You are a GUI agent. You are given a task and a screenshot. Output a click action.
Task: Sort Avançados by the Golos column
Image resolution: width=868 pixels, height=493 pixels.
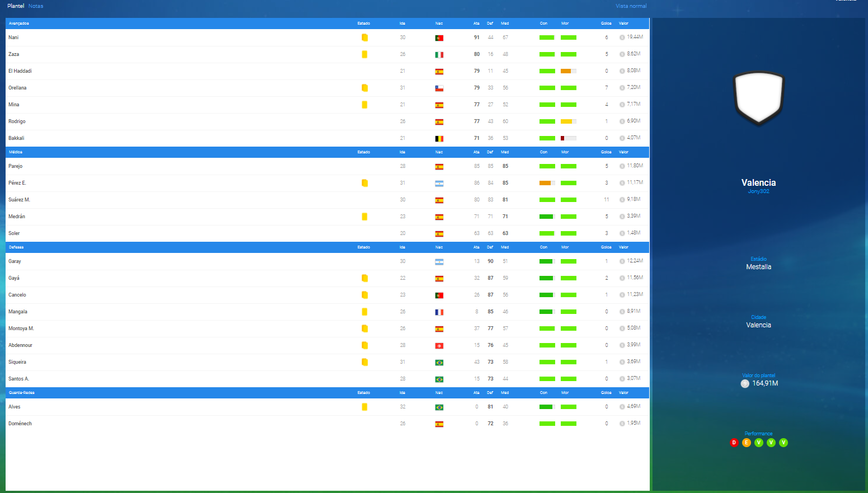[606, 24]
